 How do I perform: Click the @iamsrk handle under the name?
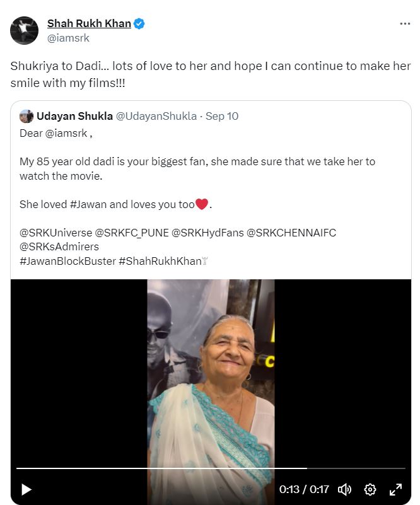tap(68, 38)
